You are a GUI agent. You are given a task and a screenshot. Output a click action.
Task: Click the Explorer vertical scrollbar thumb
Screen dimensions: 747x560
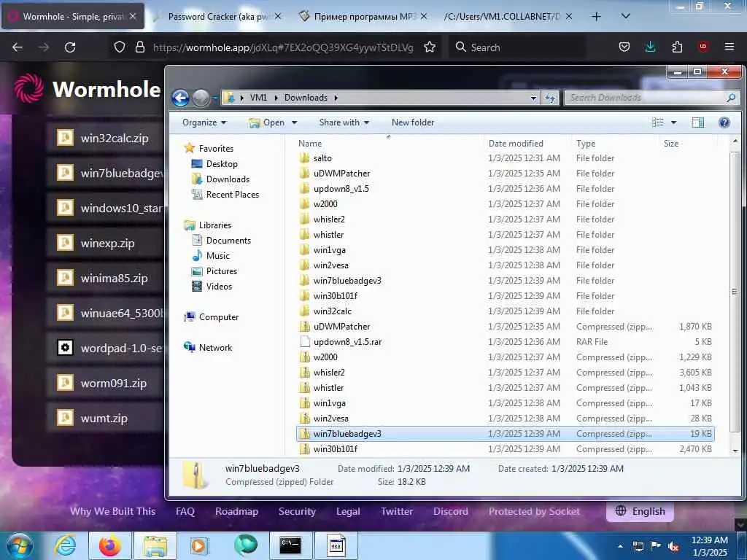735,292
